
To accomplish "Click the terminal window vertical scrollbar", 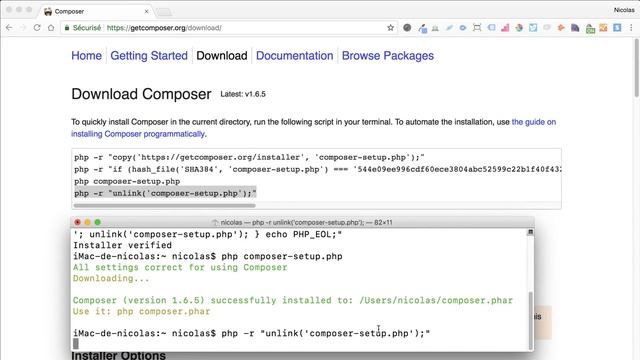I will pos(531,320).
